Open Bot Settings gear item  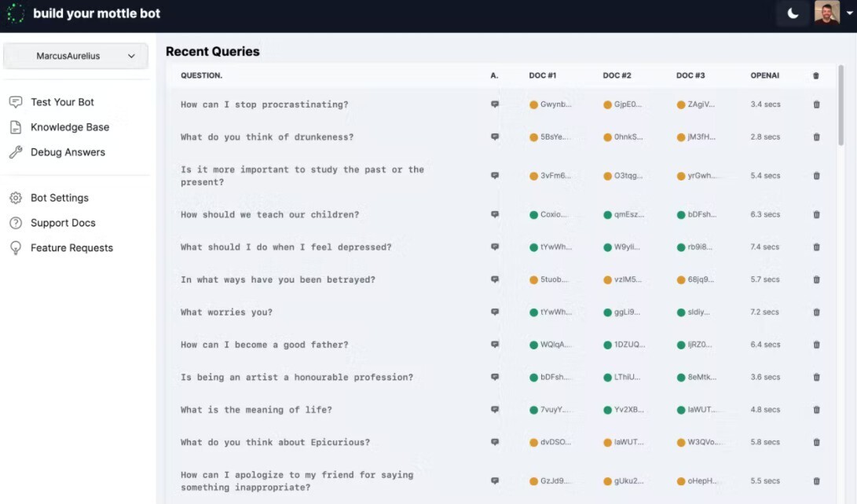point(59,198)
